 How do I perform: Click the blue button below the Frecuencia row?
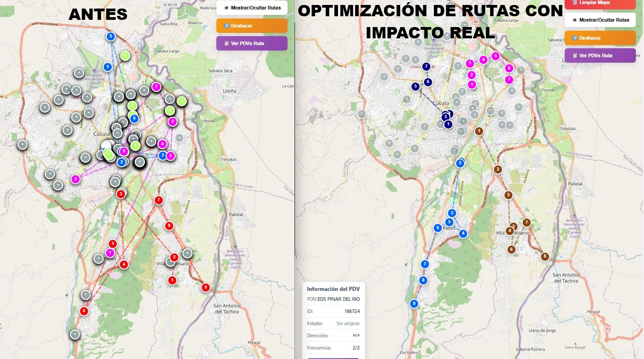(333, 357)
